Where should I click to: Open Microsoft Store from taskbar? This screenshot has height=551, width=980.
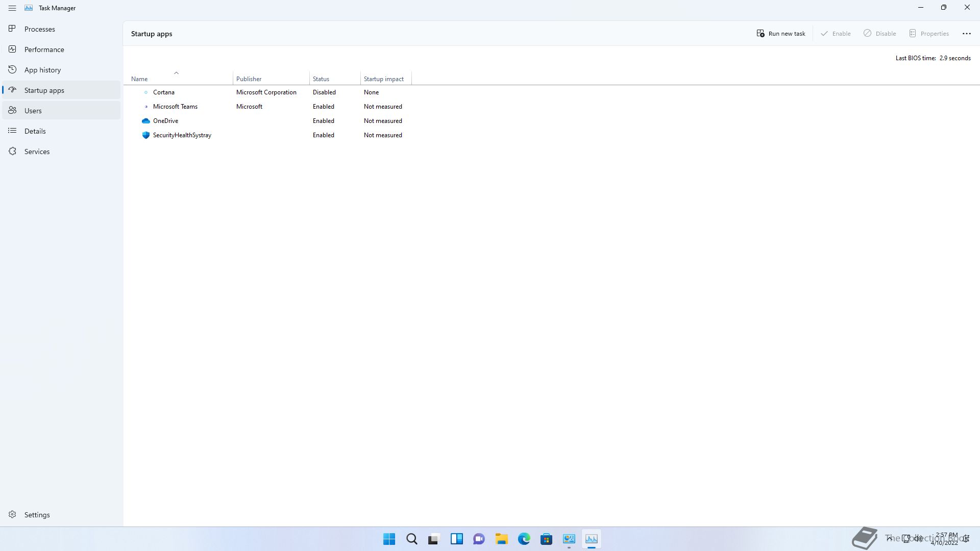click(546, 539)
